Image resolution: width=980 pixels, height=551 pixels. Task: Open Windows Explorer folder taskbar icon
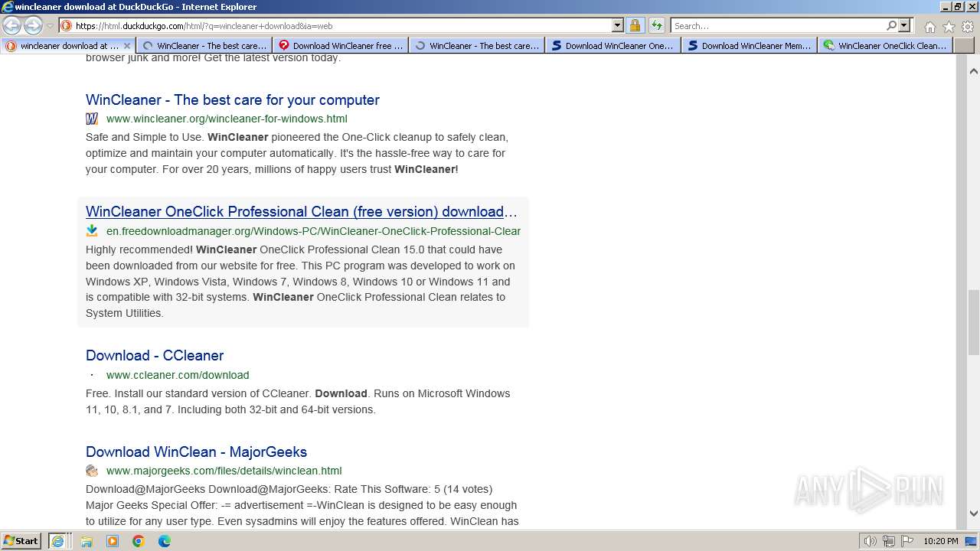pyautogui.click(x=87, y=541)
